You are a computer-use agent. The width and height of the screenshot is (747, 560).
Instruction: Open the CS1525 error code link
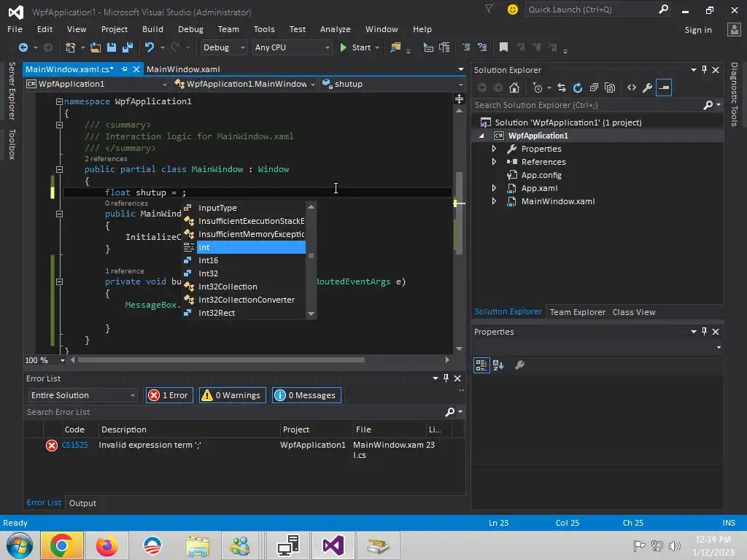pos(75,445)
